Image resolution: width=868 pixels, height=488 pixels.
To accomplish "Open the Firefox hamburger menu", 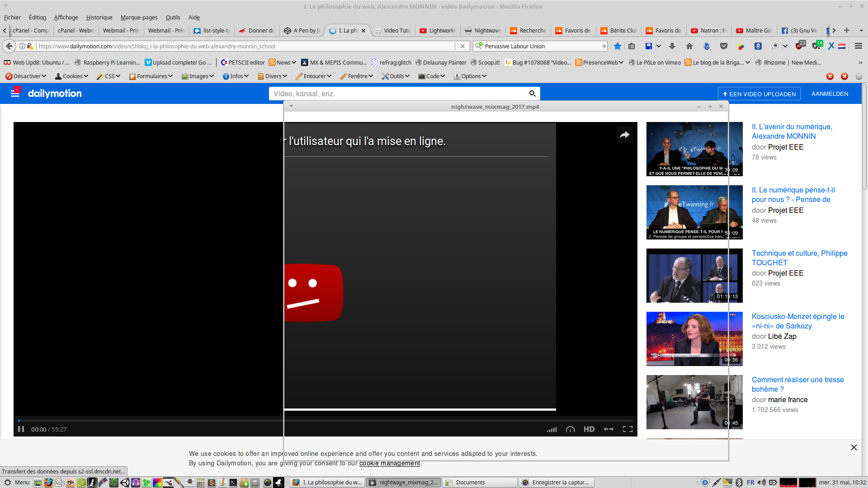I will pos(858,46).
